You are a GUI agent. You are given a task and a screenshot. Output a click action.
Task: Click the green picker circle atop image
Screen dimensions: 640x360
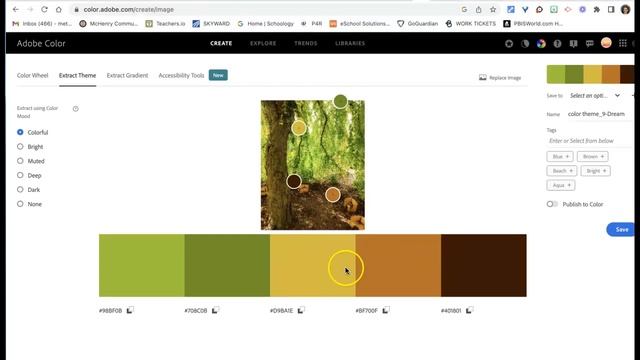click(x=340, y=101)
